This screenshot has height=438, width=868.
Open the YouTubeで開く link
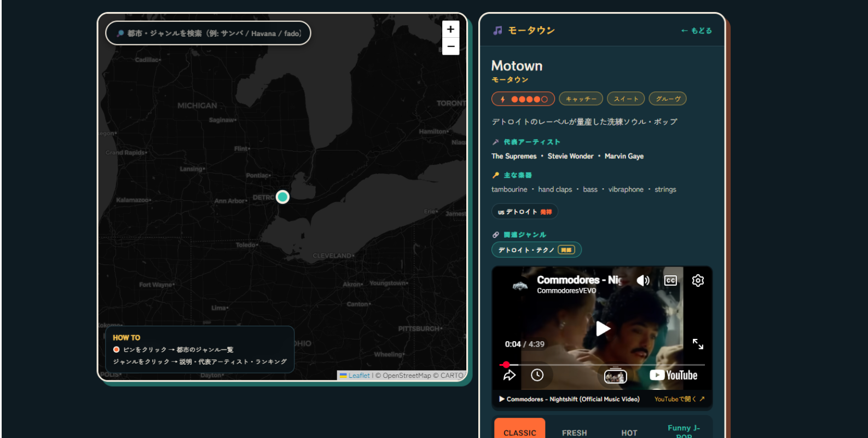pos(680,399)
